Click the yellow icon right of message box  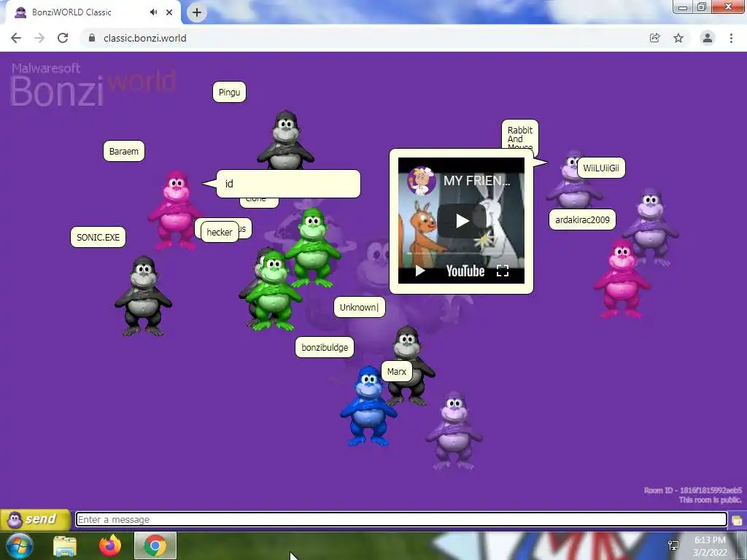click(737, 520)
